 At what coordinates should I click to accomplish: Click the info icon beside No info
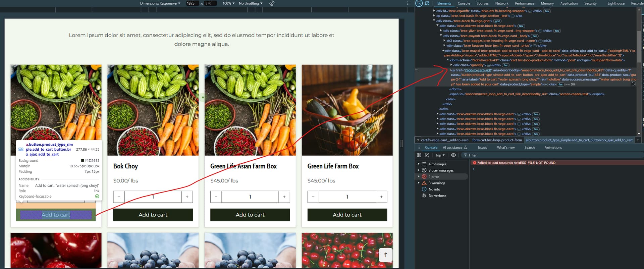pyautogui.click(x=424, y=190)
